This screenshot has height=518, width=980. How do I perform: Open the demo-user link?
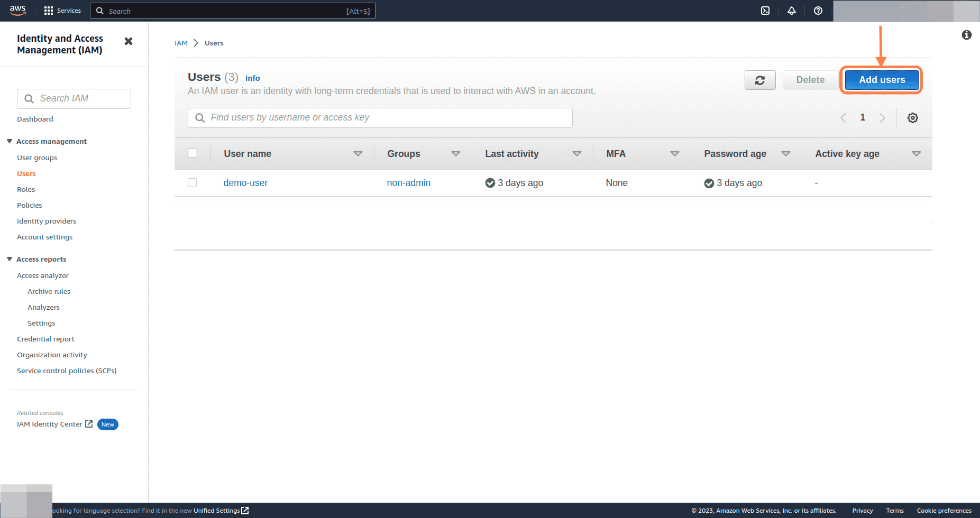pos(245,183)
